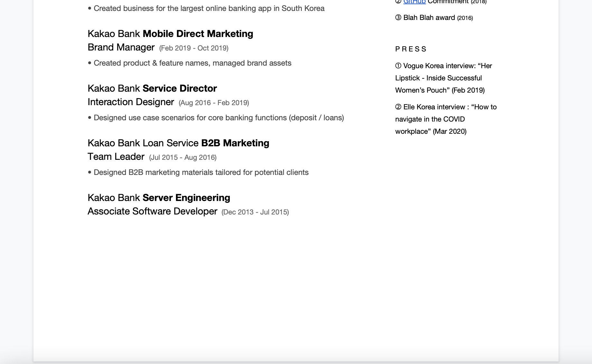592x364 pixels.
Task: Click 'Created business for the largest' bullet
Action: [206, 8]
